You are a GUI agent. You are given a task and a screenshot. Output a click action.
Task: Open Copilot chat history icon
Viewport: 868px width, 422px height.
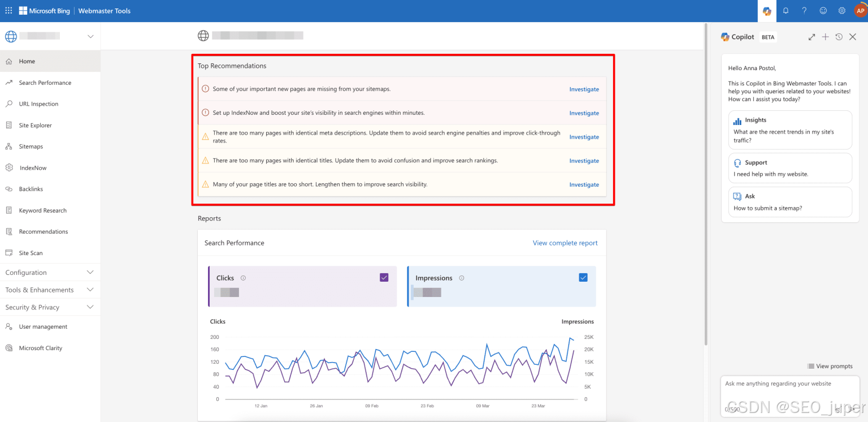pos(839,37)
